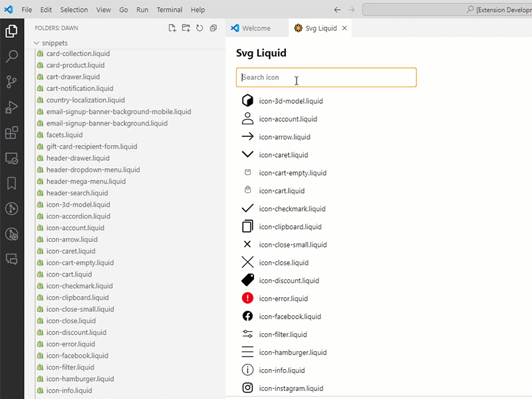Close the Svg Liquid tab
Viewport: 532px width, 399px height.
(344, 28)
